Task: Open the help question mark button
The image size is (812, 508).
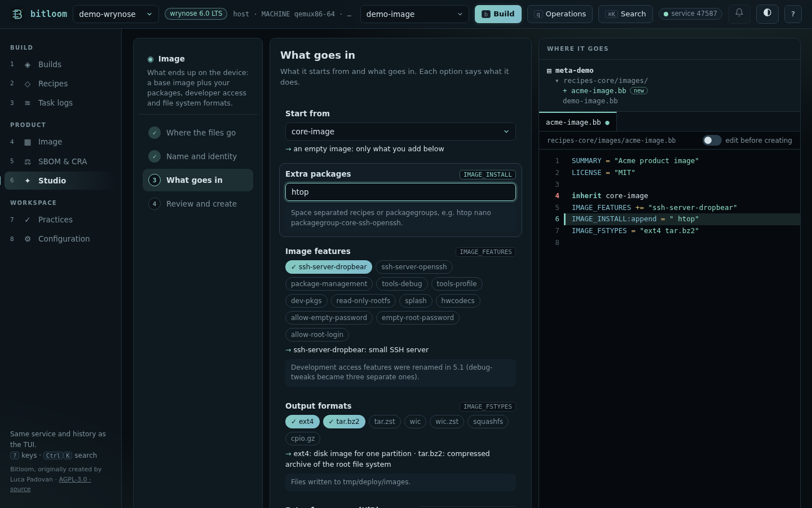Action: click(793, 14)
